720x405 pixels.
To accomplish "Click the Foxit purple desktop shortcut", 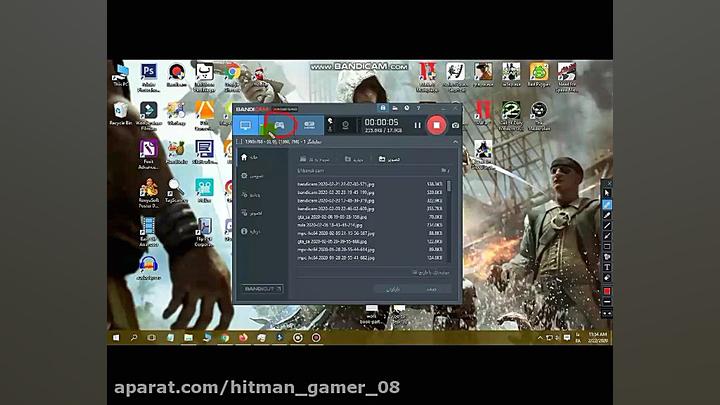I will point(148,154).
